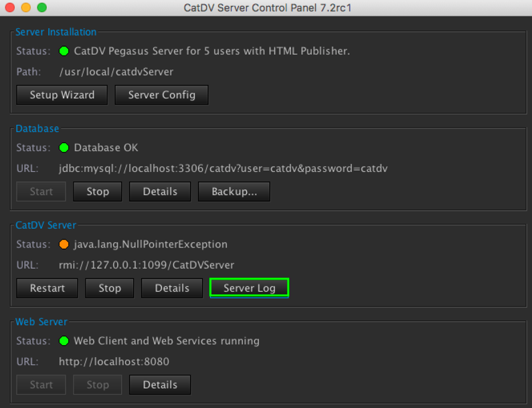Image resolution: width=532 pixels, height=408 pixels.
Task: Click the CatDV Pegasus Server status text
Action: tap(211, 51)
